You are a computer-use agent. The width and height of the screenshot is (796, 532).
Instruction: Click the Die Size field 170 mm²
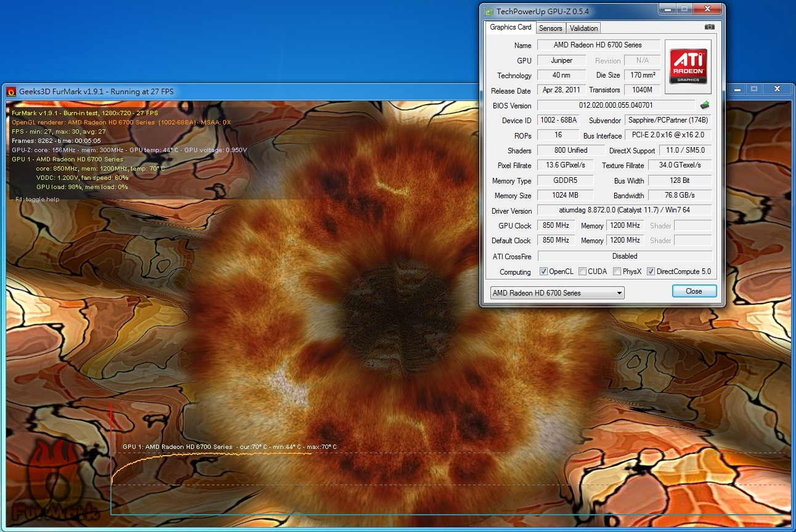(642, 75)
